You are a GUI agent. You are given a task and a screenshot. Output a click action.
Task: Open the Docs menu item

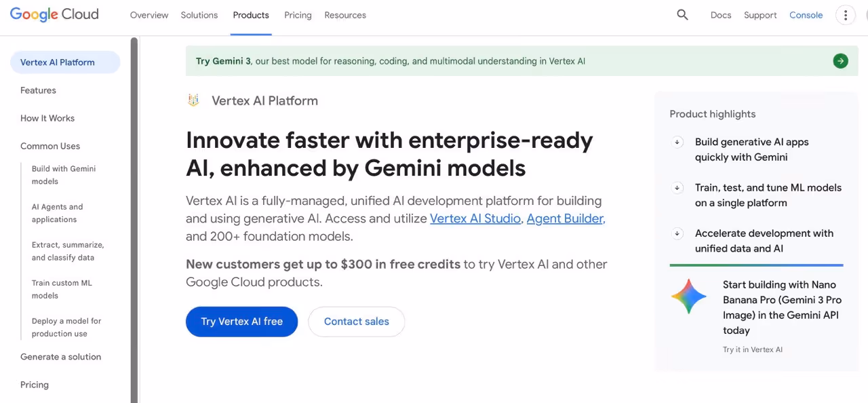[x=720, y=14]
